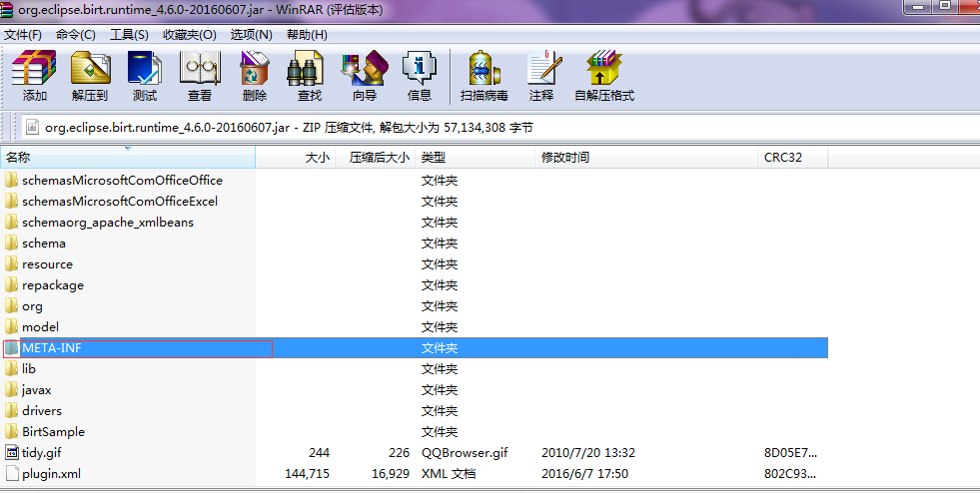
Task: Open the 命令(C) menu
Action: [76, 34]
